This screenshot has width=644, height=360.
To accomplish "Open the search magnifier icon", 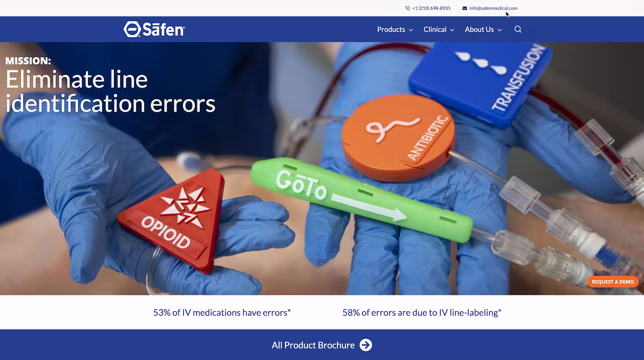I will tap(518, 29).
